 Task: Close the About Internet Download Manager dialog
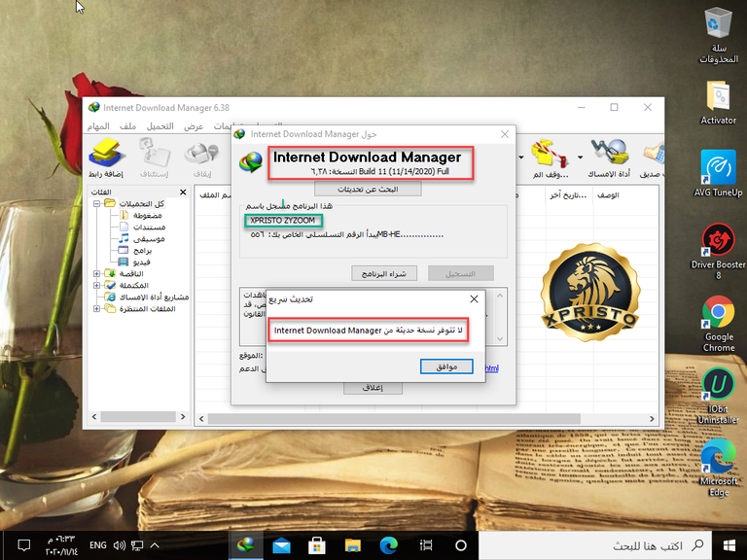(505, 134)
